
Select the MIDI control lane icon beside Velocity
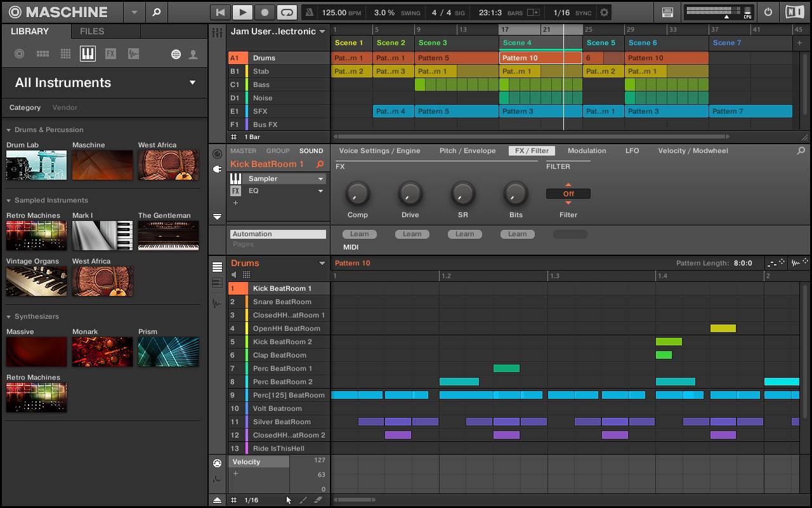218,463
